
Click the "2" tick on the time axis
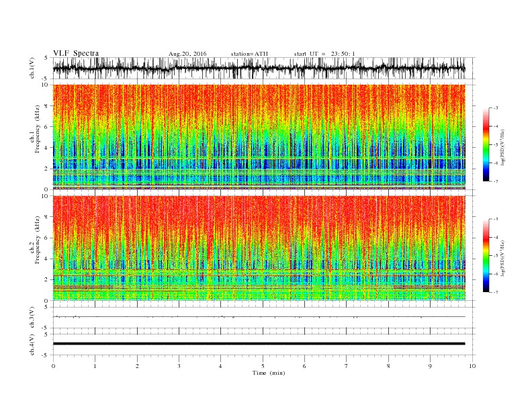point(137,366)
